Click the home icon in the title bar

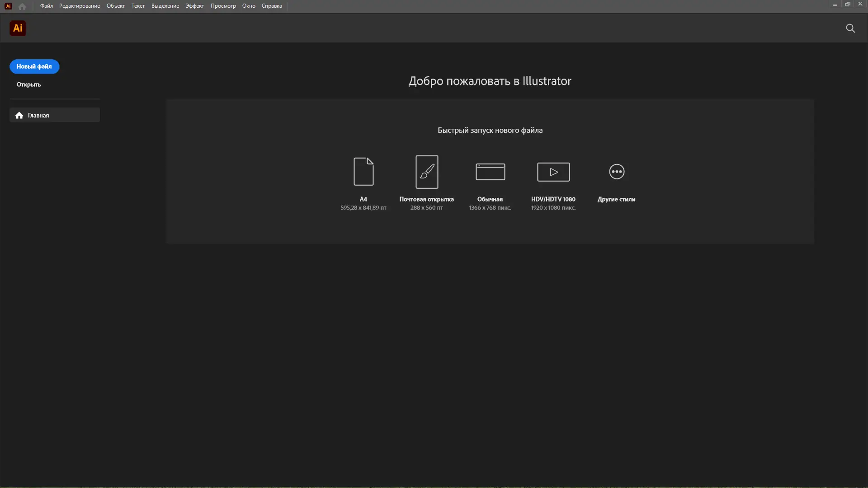point(22,6)
